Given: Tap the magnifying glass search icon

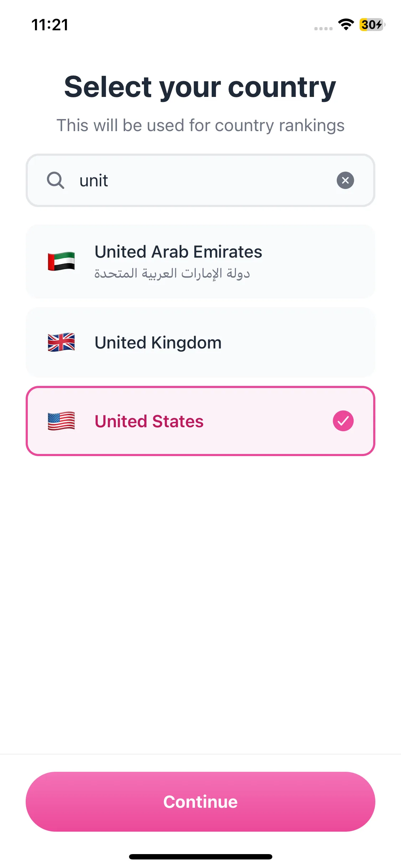Looking at the screenshot, I should tap(56, 180).
